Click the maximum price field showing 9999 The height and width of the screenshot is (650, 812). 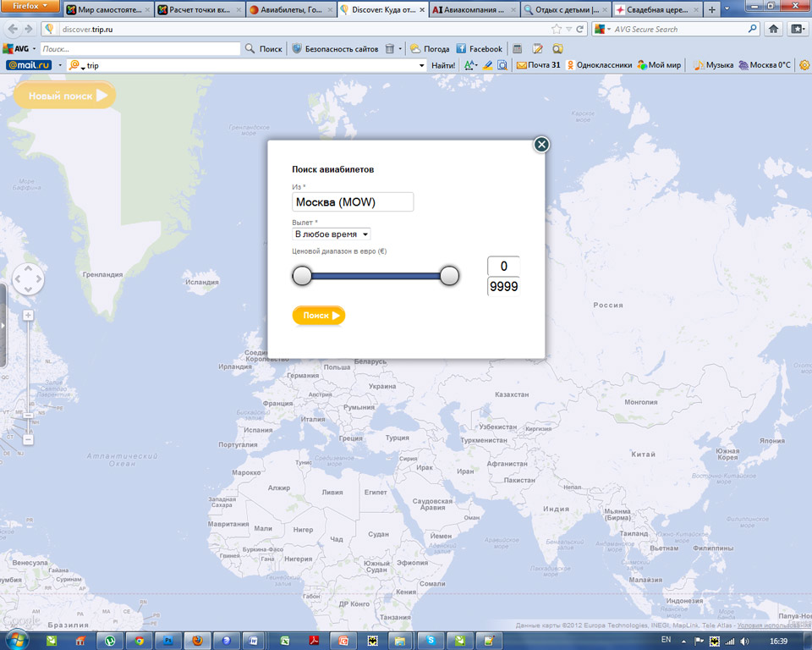click(x=503, y=287)
